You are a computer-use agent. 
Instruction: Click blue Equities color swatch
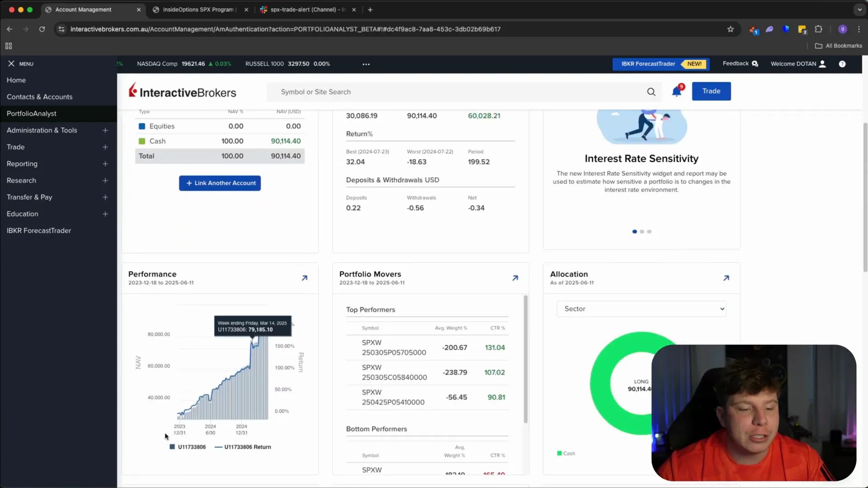(142, 126)
